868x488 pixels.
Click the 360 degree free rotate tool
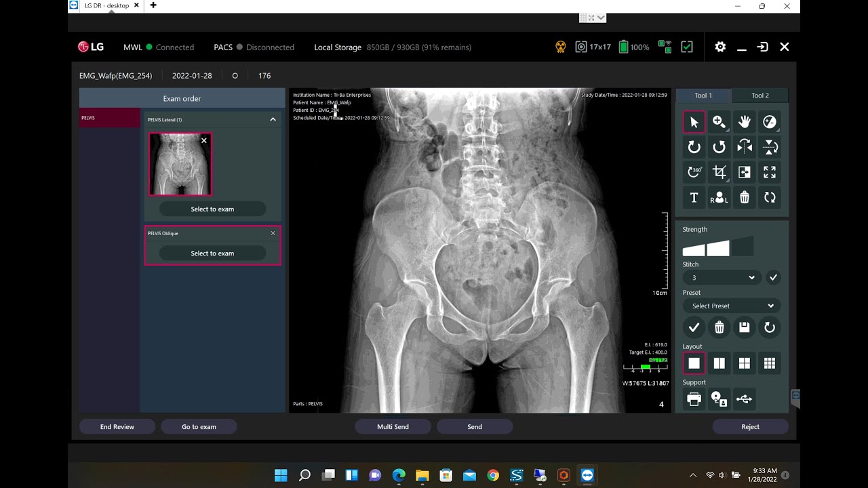(694, 172)
